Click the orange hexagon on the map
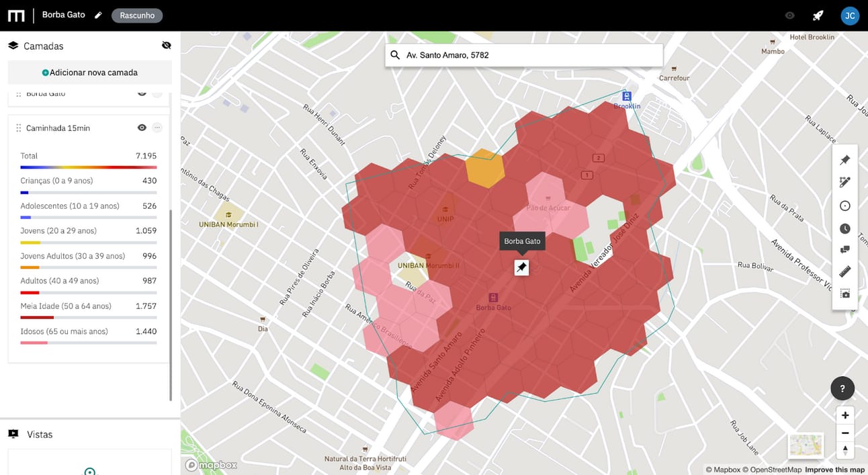Screen dimensions: 868x475 click(485, 168)
